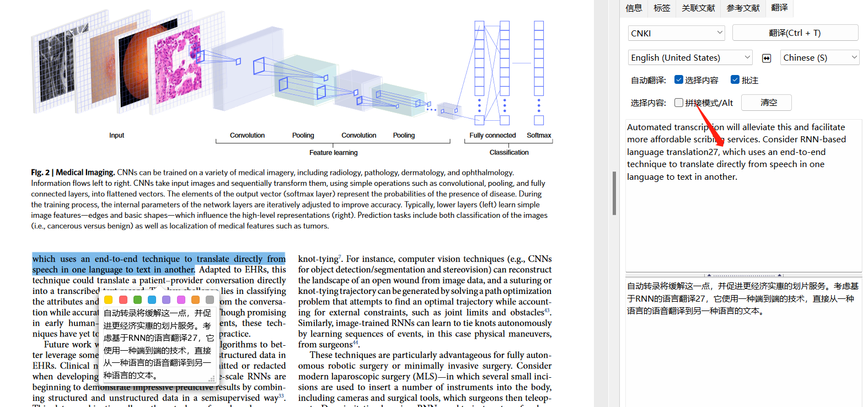The width and height of the screenshot is (868, 407).
Task: Pick the blue highlight color
Action: pyautogui.click(x=152, y=299)
